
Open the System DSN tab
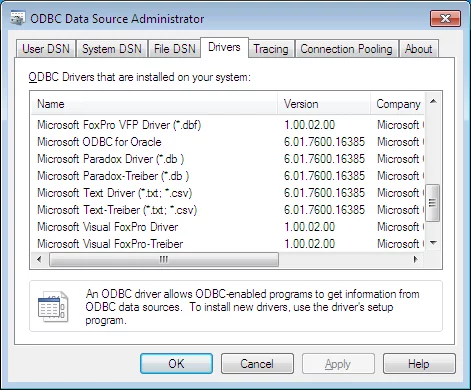point(112,49)
